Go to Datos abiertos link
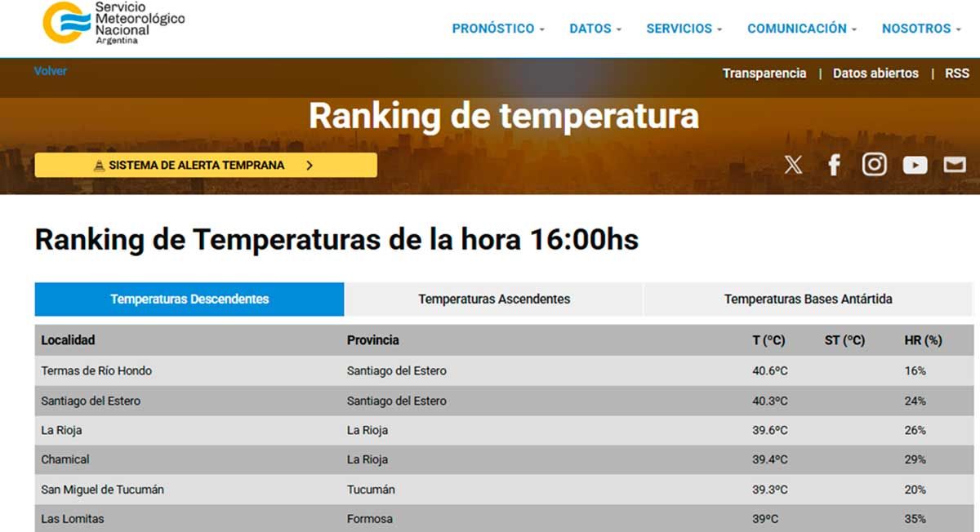 [x=875, y=73]
